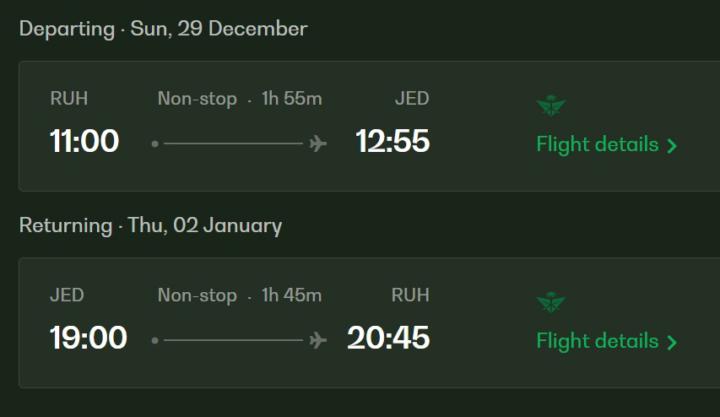This screenshot has height=417, width=720.
Task: Click the airplane icon on the JED–RUH route line
Action: (318, 340)
